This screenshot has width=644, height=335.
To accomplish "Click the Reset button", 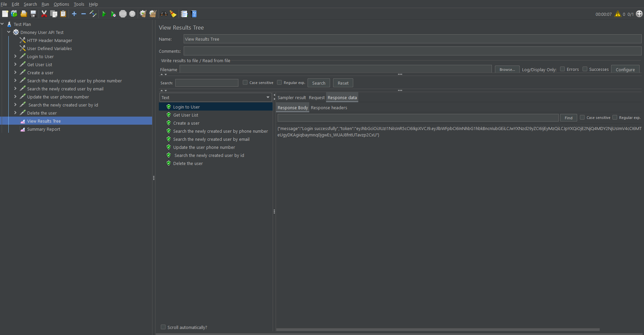I will [x=343, y=83].
